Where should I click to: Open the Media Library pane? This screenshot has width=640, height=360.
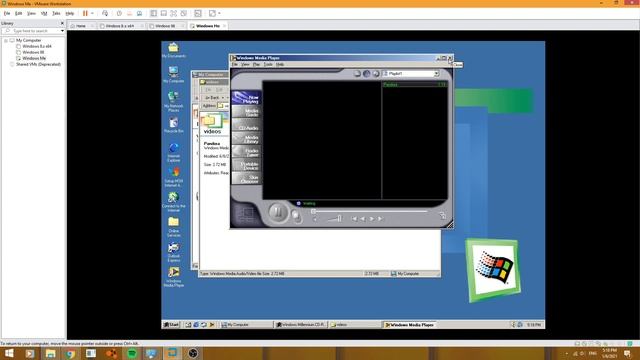click(x=247, y=139)
